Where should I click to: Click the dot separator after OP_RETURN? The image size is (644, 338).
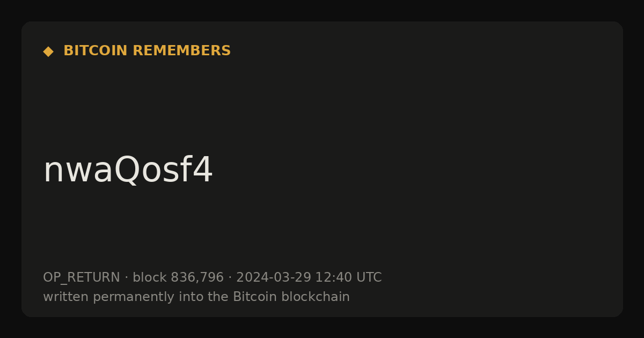(126, 278)
